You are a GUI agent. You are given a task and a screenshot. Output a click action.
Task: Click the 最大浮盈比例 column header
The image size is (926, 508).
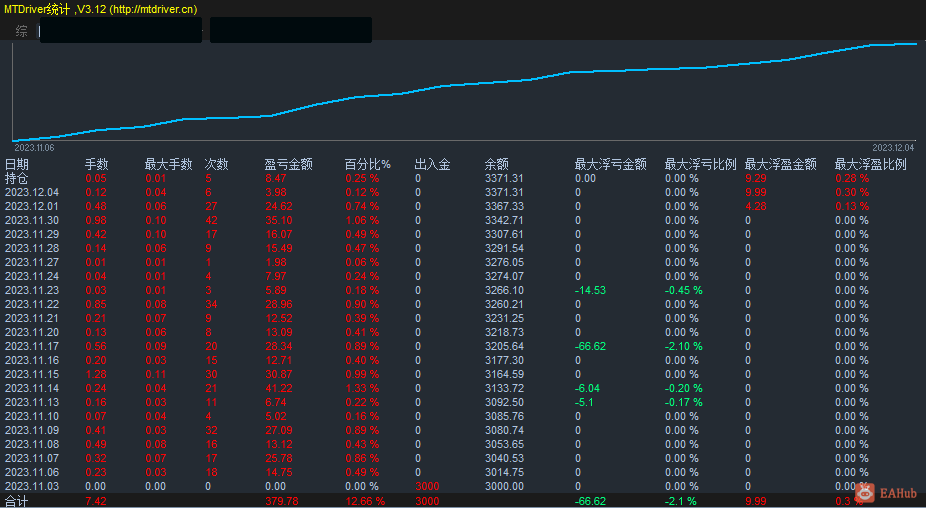(870, 164)
